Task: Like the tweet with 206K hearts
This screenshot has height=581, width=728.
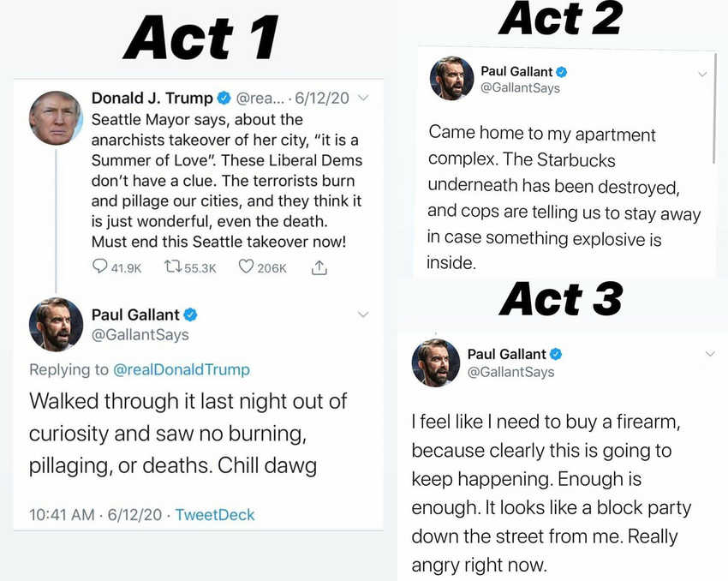Action: pyautogui.click(x=247, y=268)
